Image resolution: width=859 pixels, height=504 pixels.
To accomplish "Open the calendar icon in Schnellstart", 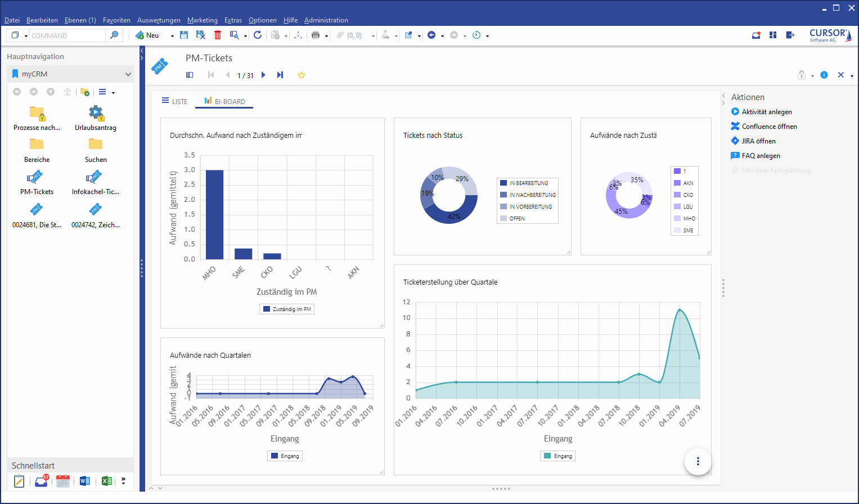I will coord(63,481).
